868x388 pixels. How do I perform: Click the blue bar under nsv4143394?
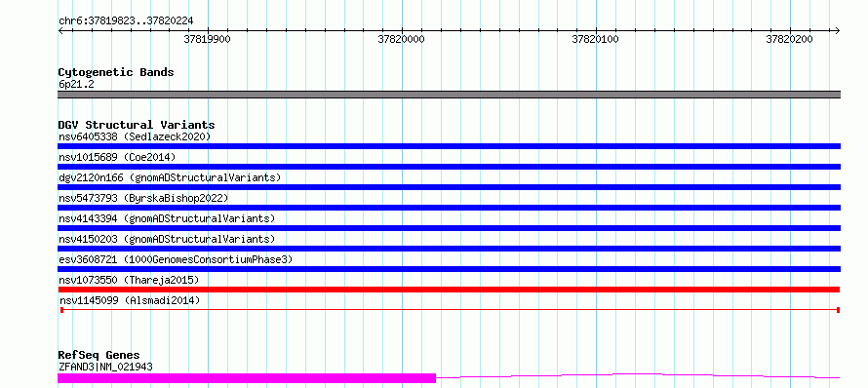tap(449, 228)
